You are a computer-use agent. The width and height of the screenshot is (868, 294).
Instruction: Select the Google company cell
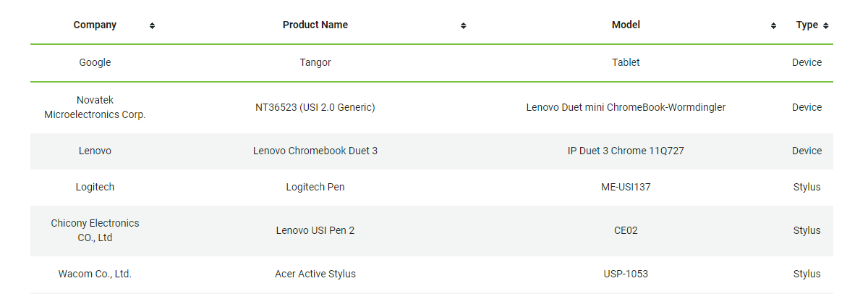[x=95, y=62]
